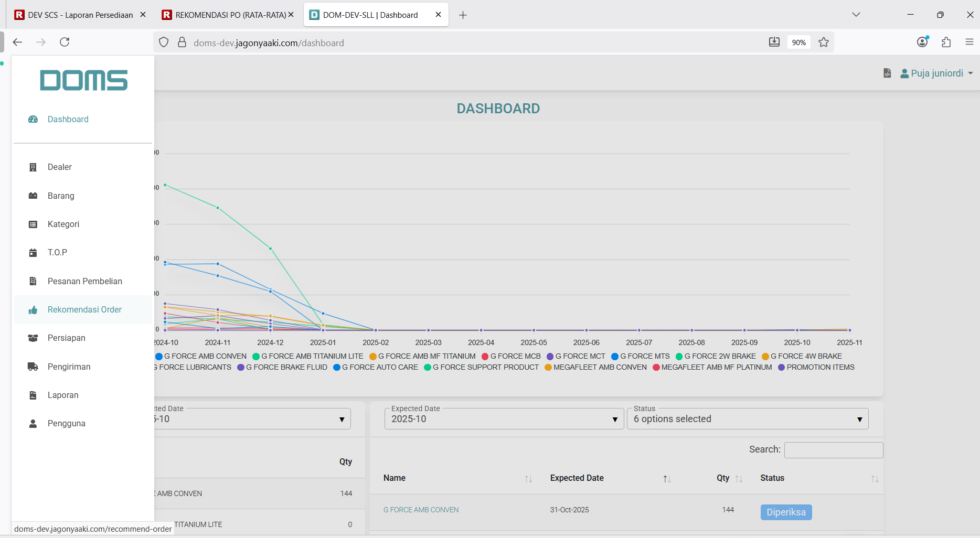Image resolution: width=980 pixels, height=538 pixels.
Task: Click the Pengiriman truck icon
Action: point(33,367)
